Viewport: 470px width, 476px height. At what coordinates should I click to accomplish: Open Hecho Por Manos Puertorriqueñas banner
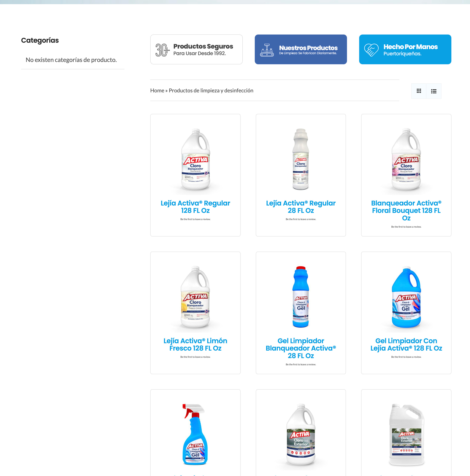(405, 49)
